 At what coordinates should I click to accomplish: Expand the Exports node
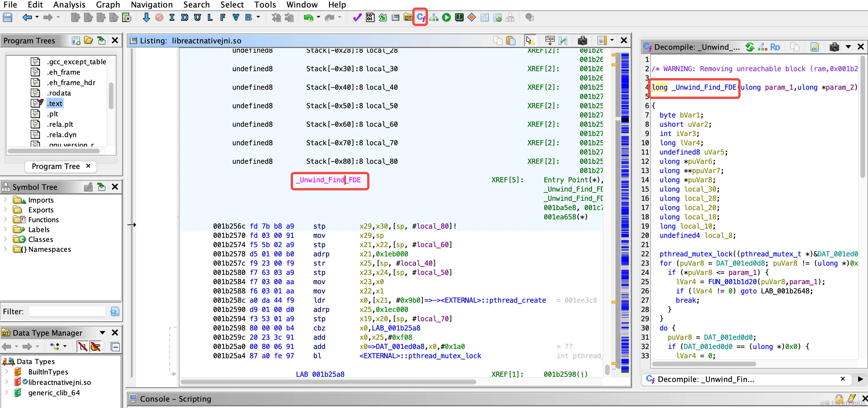[x=6, y=209]
